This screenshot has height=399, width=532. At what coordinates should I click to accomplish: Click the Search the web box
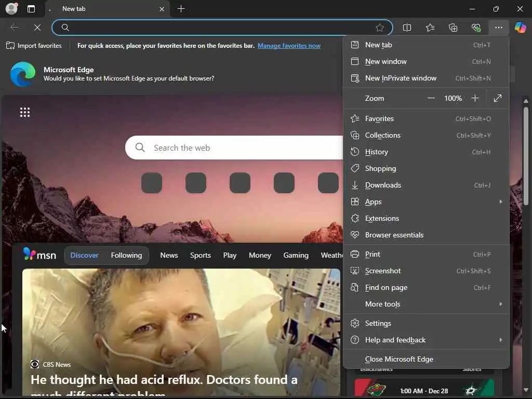click(234, 148)
